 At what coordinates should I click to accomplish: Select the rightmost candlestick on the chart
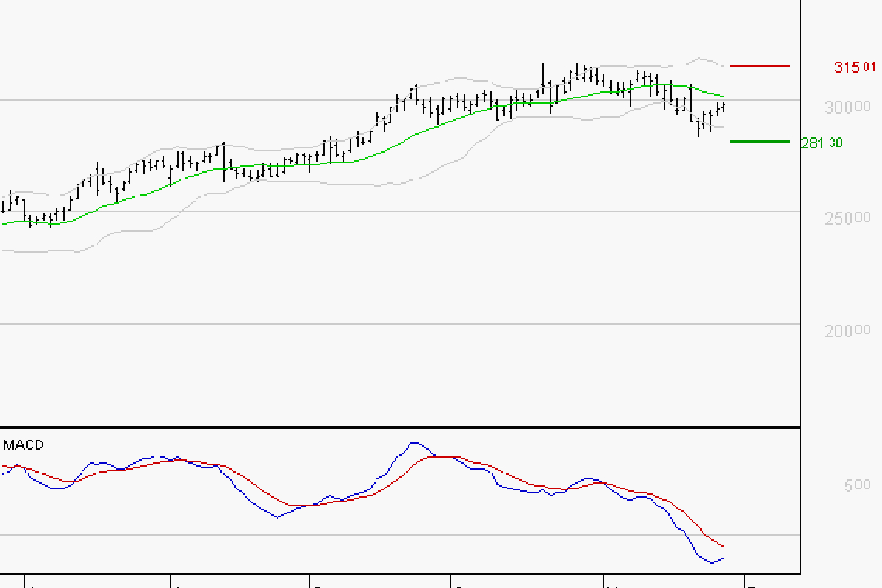pos(722,107)
